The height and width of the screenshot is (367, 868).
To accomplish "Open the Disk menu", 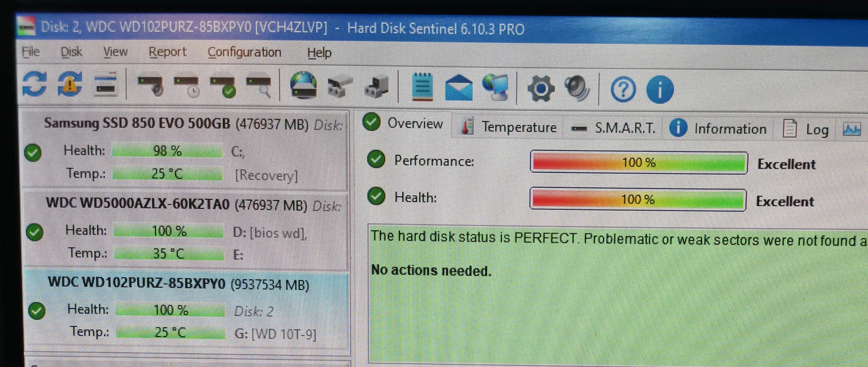I will [x=71, y=52].
